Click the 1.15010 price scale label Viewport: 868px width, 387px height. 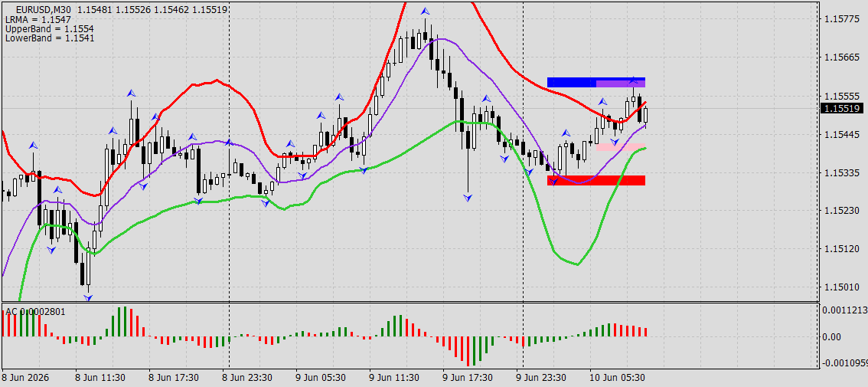click(x=841, y=287)
